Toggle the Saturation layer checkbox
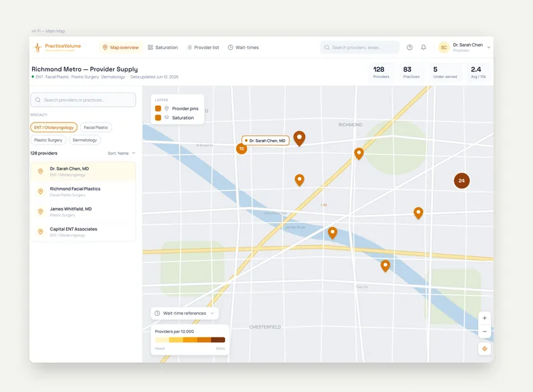This screenshot has width=533, height=392. tap(158, 118)
